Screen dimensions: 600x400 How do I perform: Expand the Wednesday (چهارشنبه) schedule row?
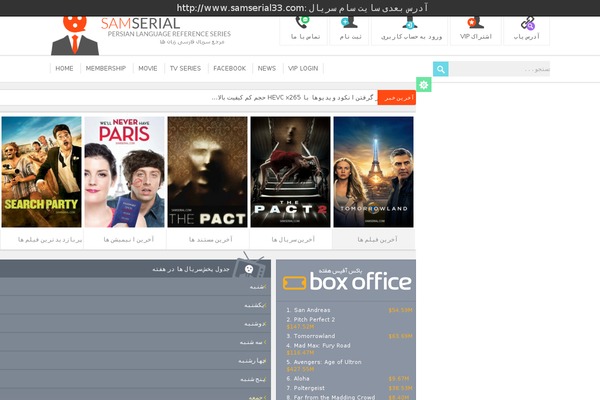(x=135, y=360)
